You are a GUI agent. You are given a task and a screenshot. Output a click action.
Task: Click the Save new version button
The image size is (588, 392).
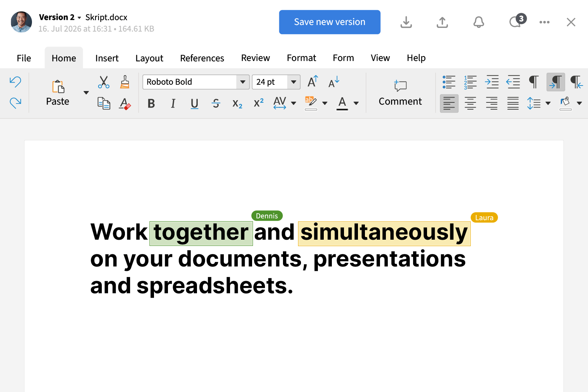(x=330, y=22)
